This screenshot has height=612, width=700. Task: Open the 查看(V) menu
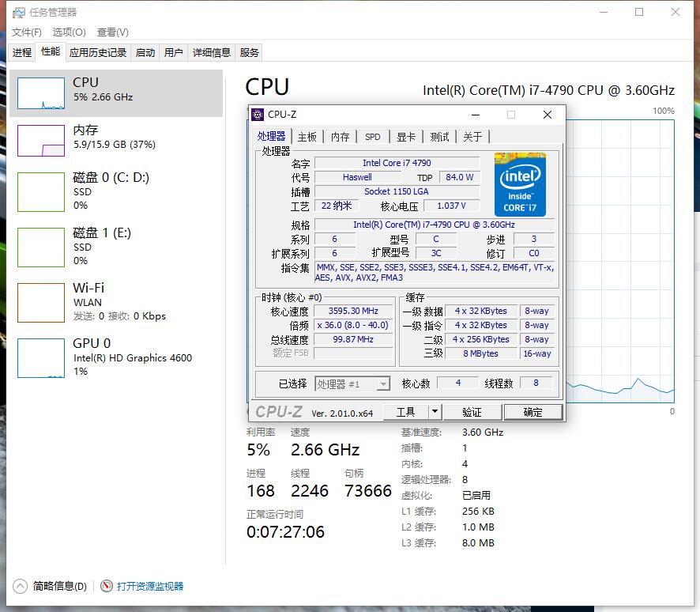pyautogui.click(x=112, y=32)
